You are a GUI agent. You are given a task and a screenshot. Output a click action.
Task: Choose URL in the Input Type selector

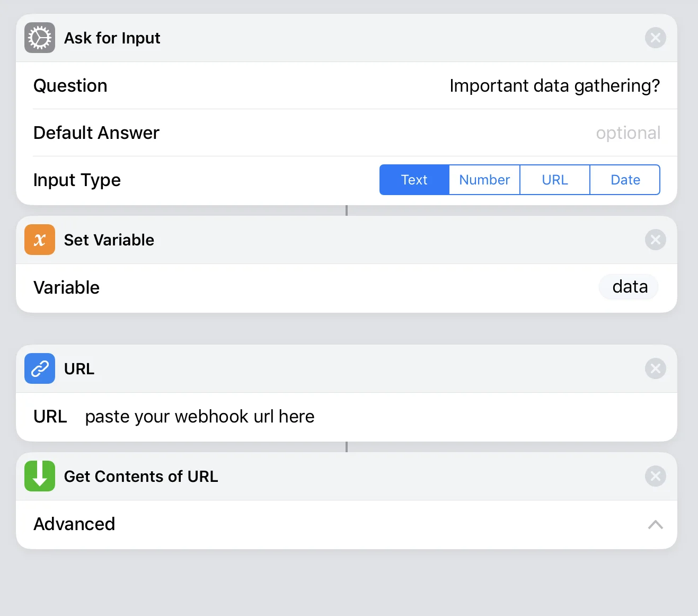555,180
